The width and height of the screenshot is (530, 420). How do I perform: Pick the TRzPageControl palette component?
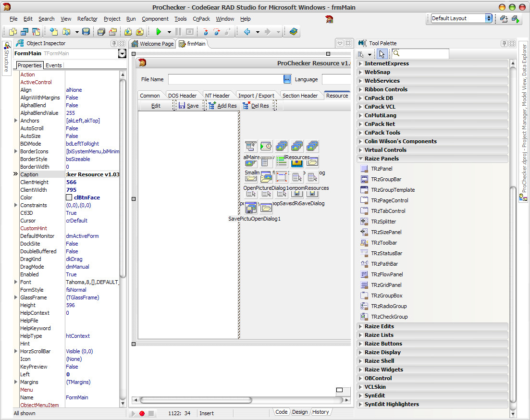click(389, 200)
